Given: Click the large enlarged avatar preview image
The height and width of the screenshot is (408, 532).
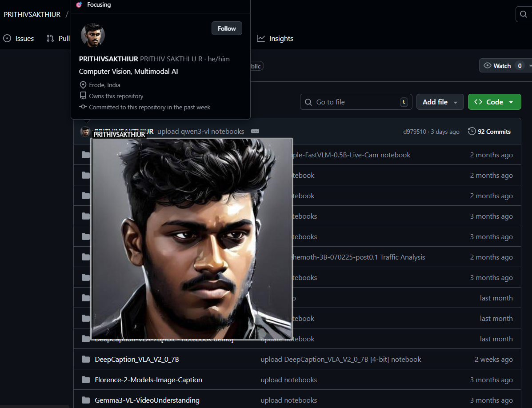Looking at the screenshot, I should coord(192,239).
